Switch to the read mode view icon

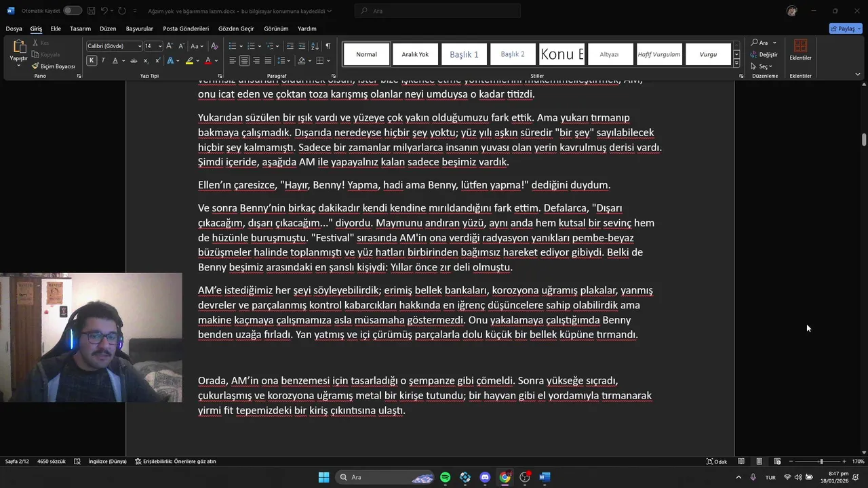(741, 462)
